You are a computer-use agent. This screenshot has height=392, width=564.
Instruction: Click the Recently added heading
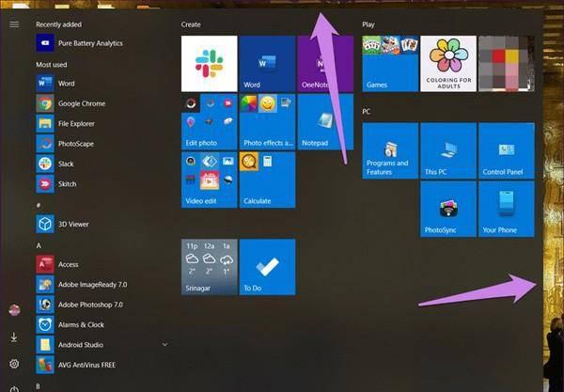coord(58,24)
